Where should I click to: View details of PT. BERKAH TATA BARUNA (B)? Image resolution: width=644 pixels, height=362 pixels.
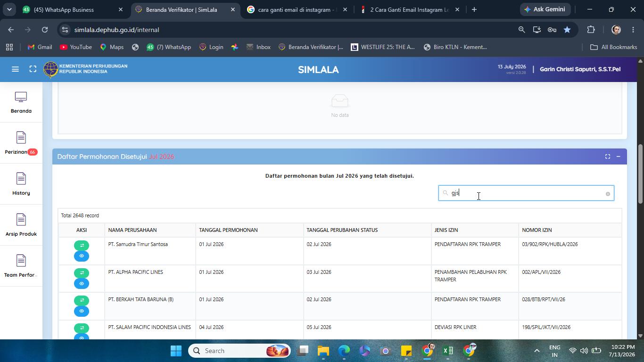pyautogui.click(x=82, y=311)
